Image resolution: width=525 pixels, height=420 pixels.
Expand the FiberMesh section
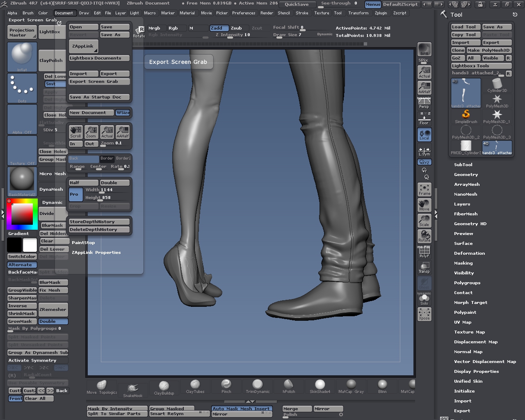click(466, 214)
